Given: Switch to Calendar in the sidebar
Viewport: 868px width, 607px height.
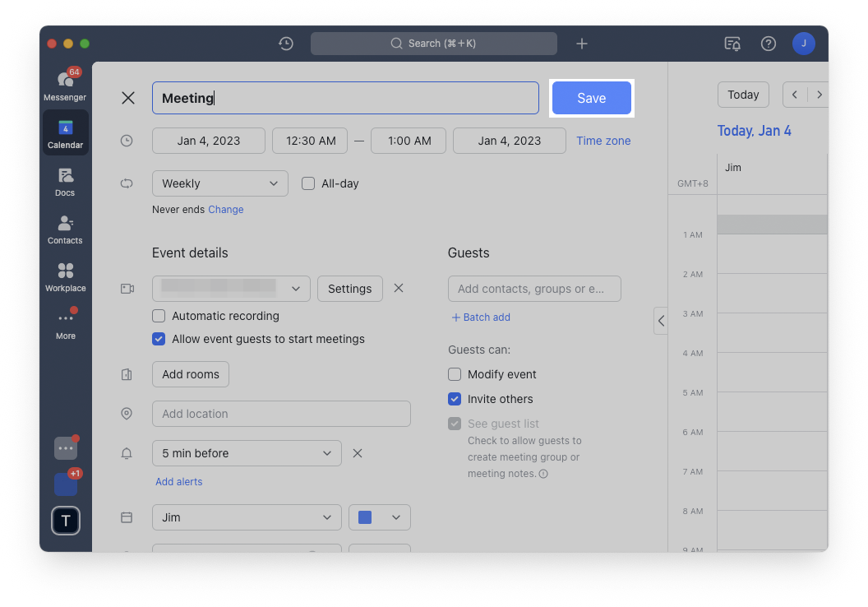Looking at the screenshot, I should [x=65, y=133].
